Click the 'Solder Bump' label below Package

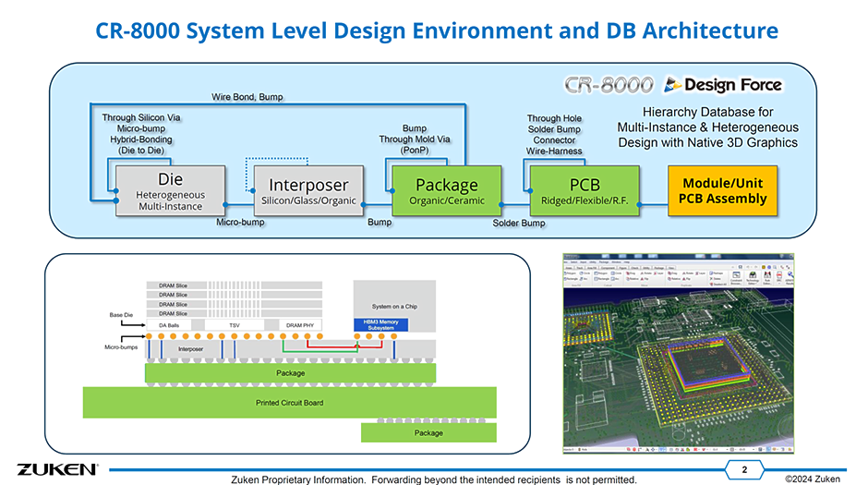519,224
